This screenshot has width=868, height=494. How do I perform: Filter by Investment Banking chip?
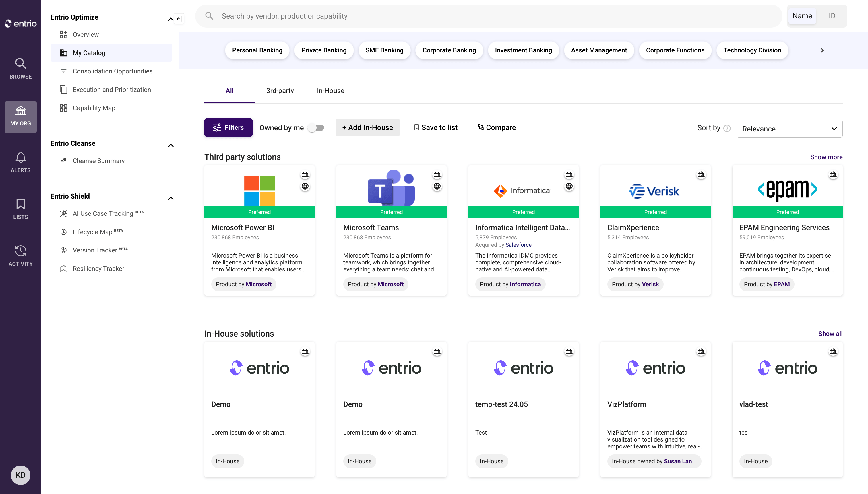point(523,50)
